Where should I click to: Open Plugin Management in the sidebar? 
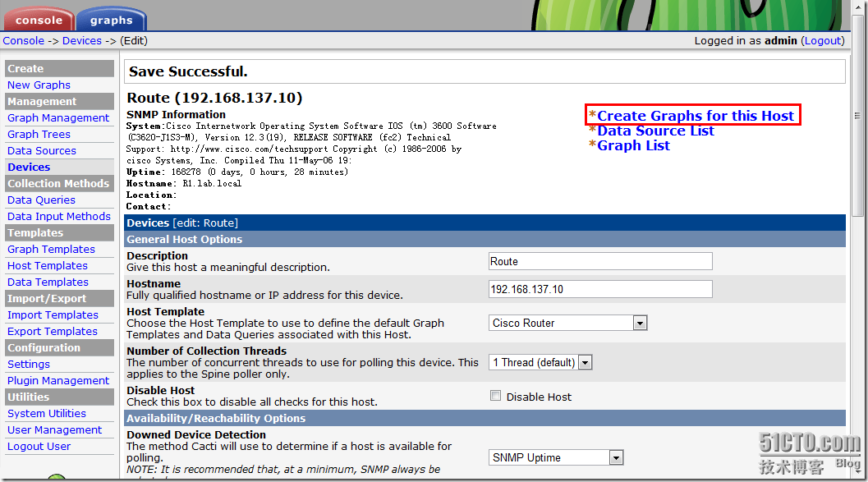pyautogui.click(x=58, y=381)
